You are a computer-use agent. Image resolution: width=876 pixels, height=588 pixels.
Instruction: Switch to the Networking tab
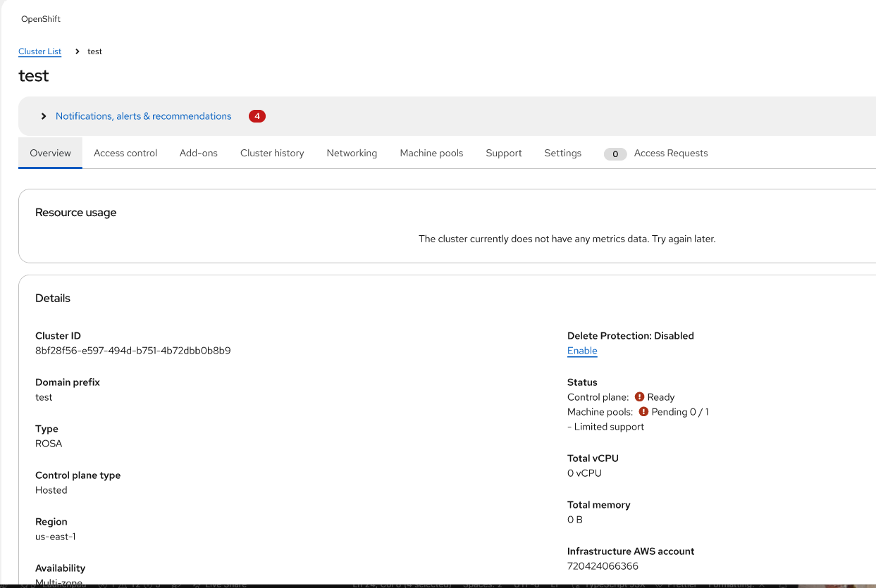(352, 153)
